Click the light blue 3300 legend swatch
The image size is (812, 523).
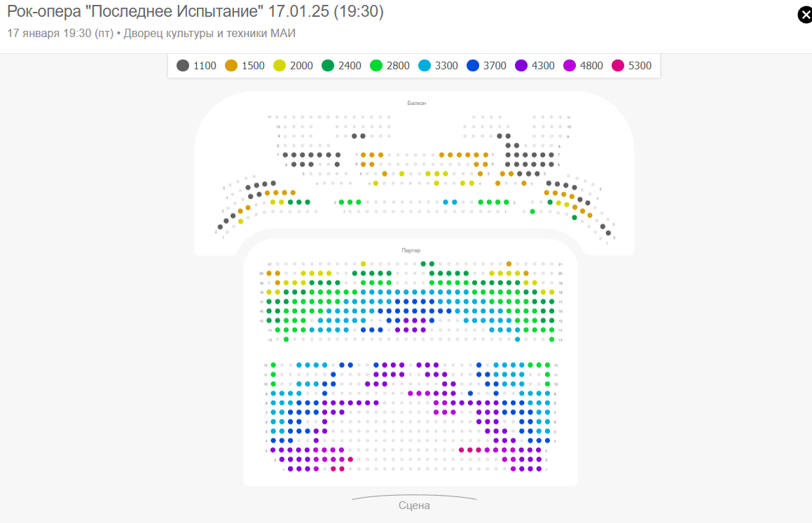(x=424, y=66)
